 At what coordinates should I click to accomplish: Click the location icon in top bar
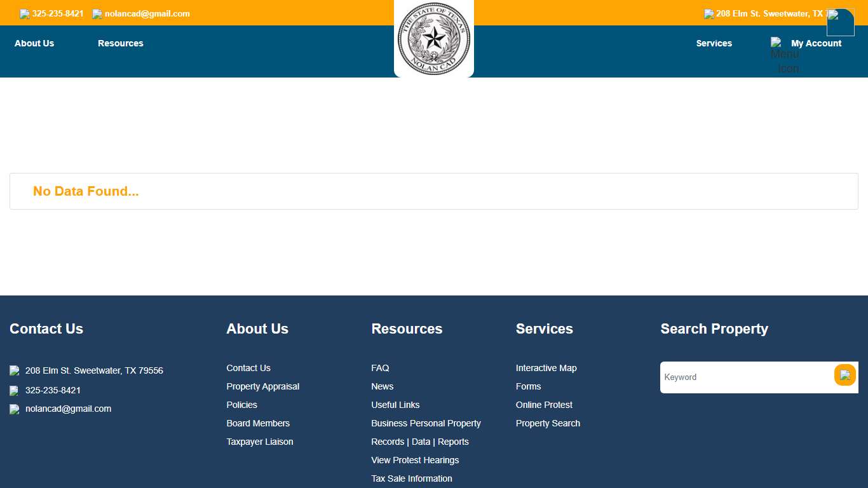709,14
